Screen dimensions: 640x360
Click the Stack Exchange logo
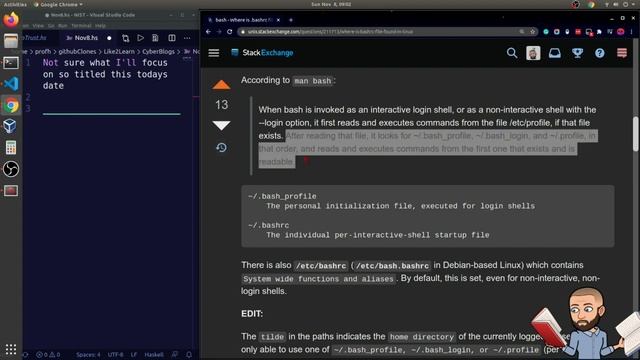pyautogui.click(x=262, y=53)
